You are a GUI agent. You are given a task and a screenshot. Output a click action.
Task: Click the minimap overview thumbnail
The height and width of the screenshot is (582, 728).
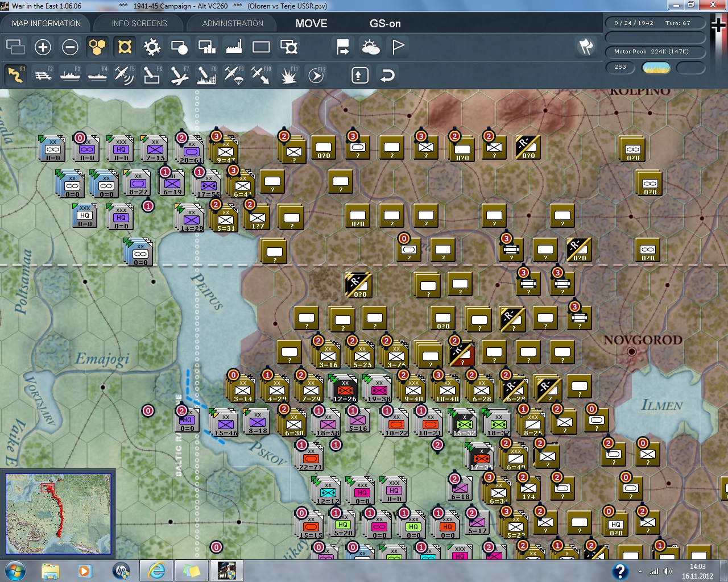coord(58,514)
